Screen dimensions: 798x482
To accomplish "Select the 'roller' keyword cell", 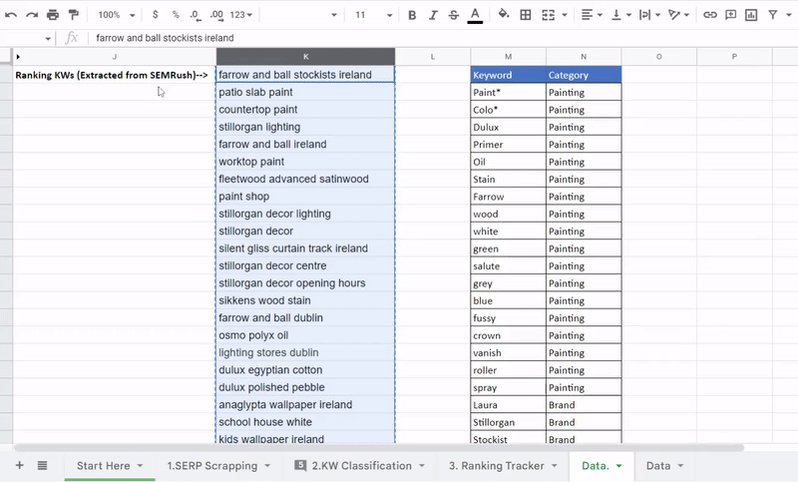I will [x=508, y=370].
